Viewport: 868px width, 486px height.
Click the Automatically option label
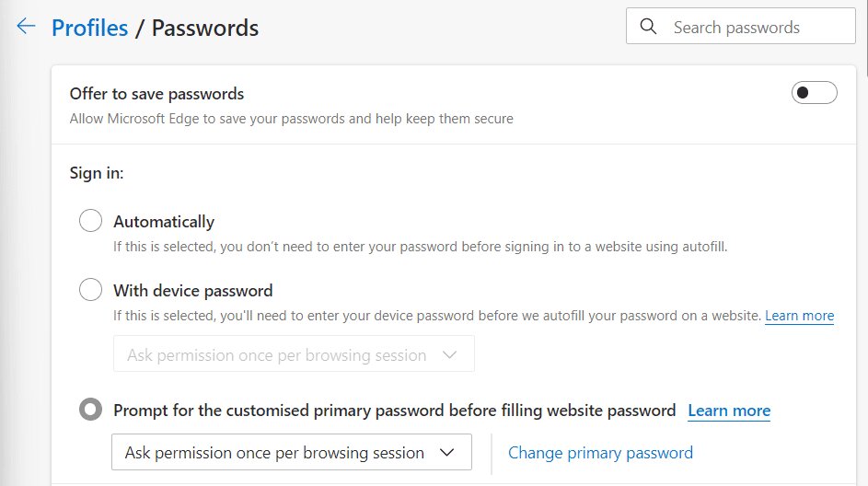[x=164, y=222]
